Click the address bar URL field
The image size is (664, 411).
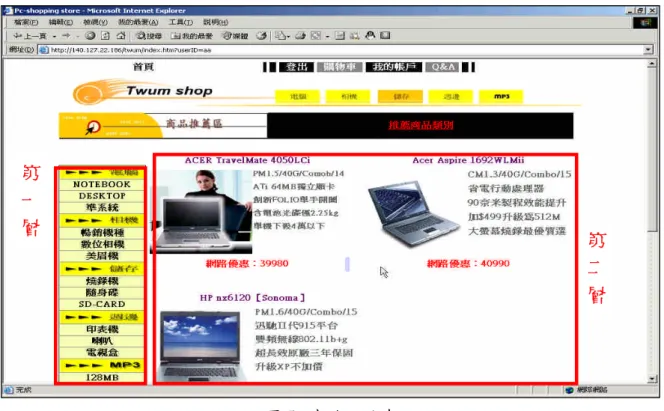point(341,50)
